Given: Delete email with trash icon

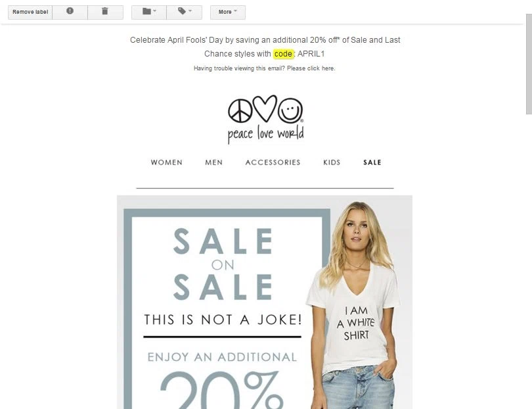Looking at the screenshot, I should 105,12.
